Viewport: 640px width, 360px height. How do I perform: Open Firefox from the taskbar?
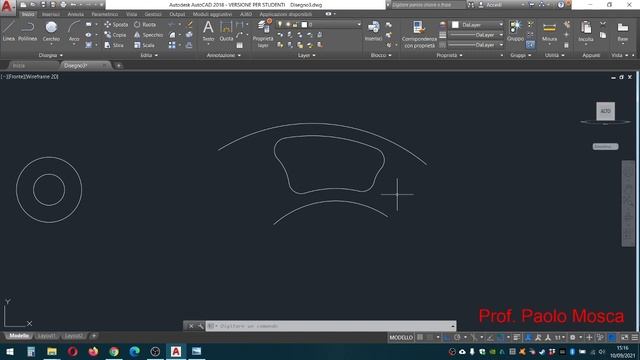(x=93, y=351)
